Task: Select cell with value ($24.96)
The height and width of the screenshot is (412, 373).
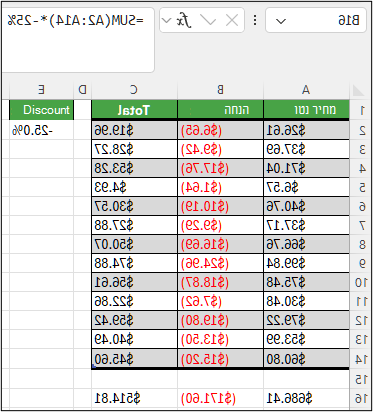Action: click(x=220, y=263)
